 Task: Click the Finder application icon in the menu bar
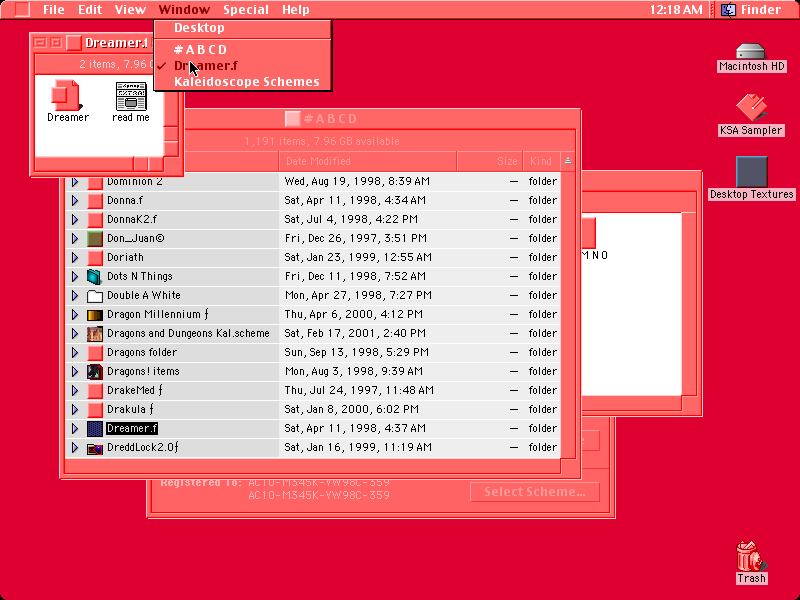pyautogui.click(x=728, y=9)
